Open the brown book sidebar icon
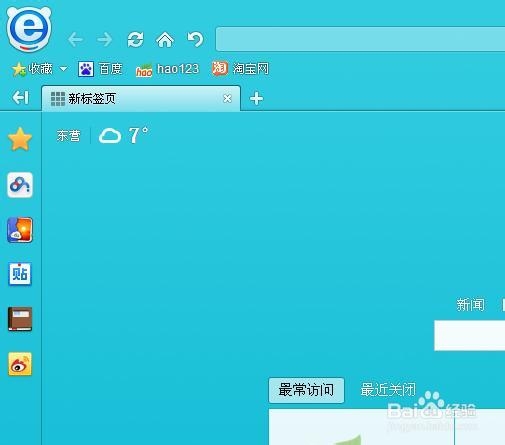This screenshot has width=505, height=445. pyautogui.click(x=20, y=319)
